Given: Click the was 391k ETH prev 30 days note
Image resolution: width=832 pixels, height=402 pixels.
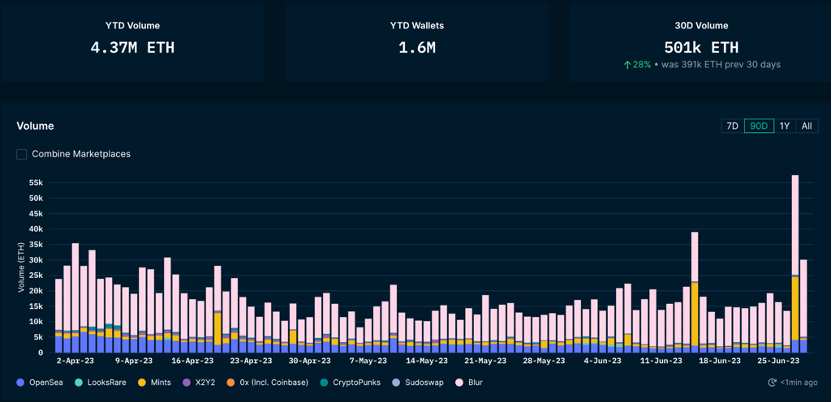Looking at the screenshot, I should [721, 65].
